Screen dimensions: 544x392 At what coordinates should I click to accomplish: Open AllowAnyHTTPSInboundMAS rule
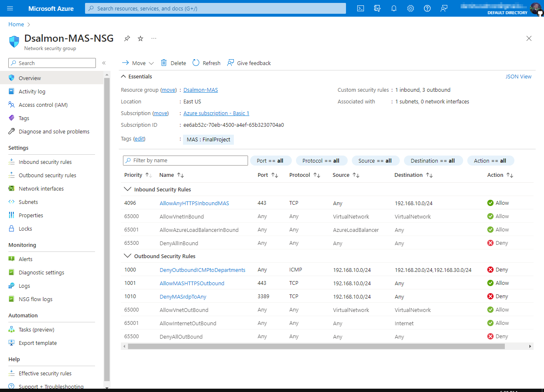pyautogui.click(x=194, y=203)
